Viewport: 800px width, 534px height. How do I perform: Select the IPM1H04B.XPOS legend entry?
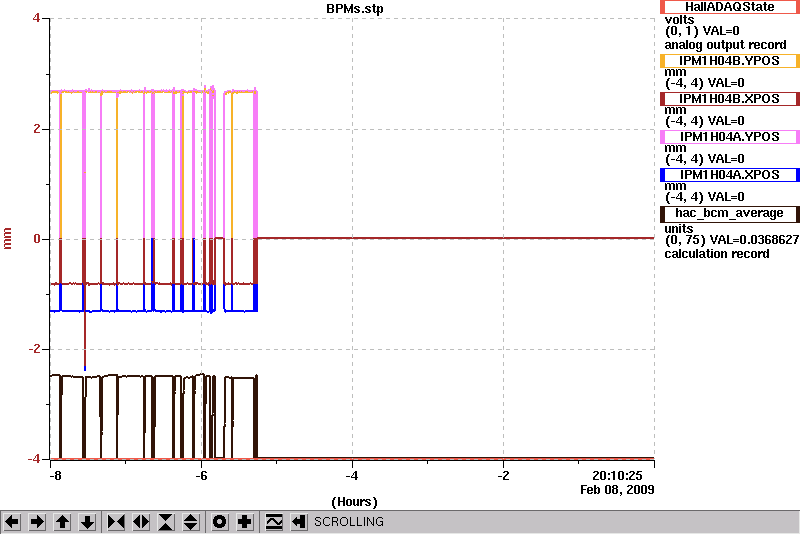(x=730, y=98)
